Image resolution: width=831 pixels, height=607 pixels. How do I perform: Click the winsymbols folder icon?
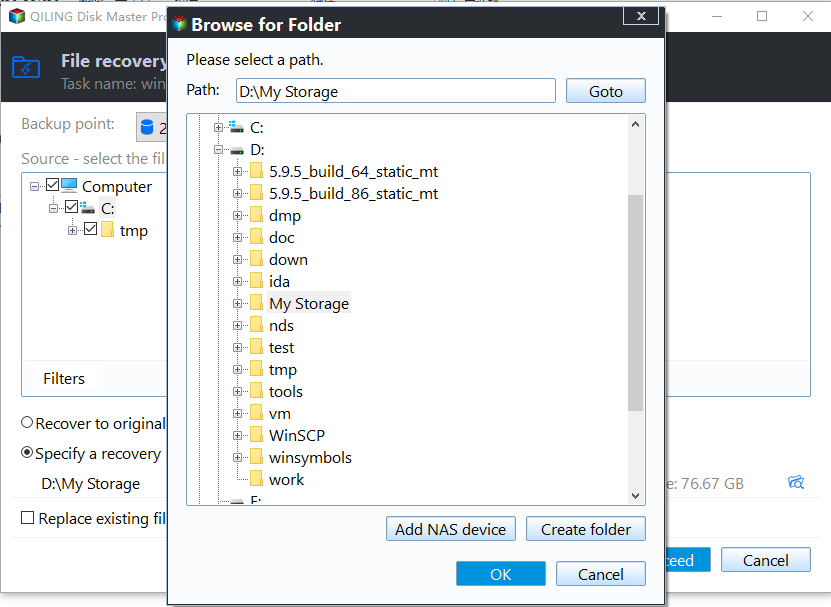coord(257,457)
